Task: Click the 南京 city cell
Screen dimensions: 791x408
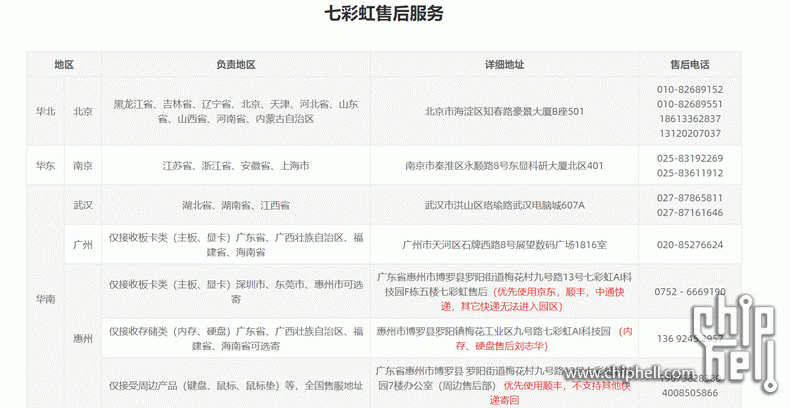Action: tap(83, 165)
